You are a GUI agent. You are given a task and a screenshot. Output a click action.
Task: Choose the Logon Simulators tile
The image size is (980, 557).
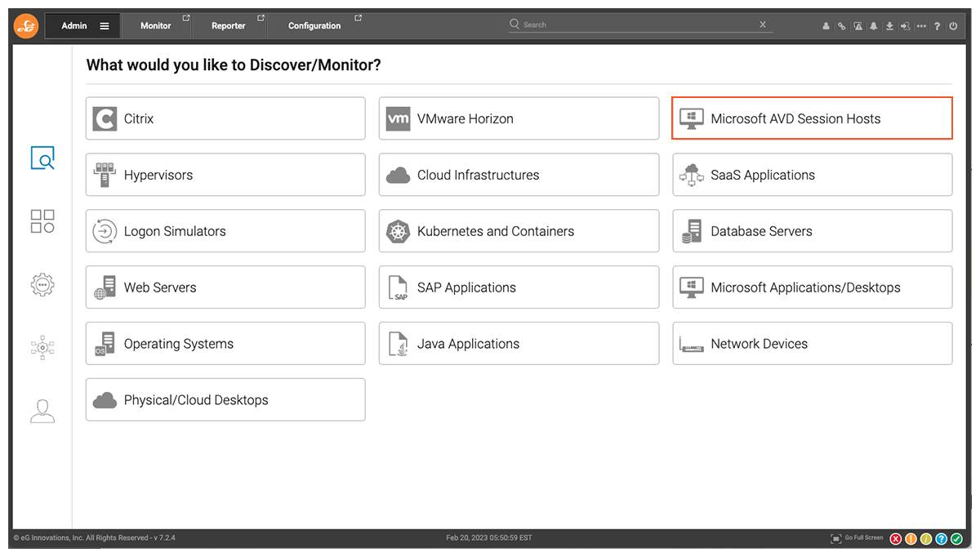(225, 231)
